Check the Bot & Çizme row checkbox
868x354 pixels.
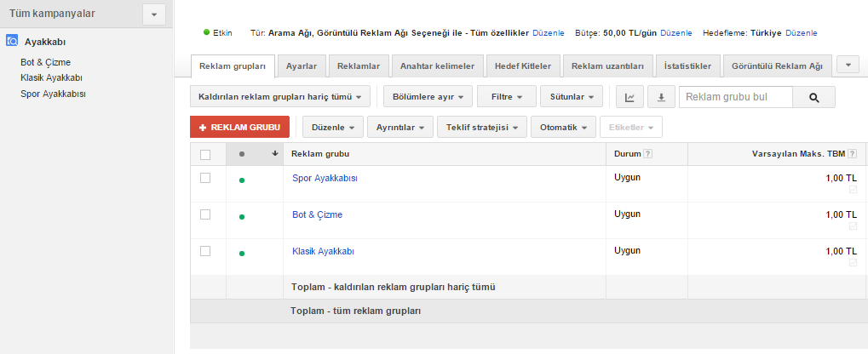coord(204,214)
